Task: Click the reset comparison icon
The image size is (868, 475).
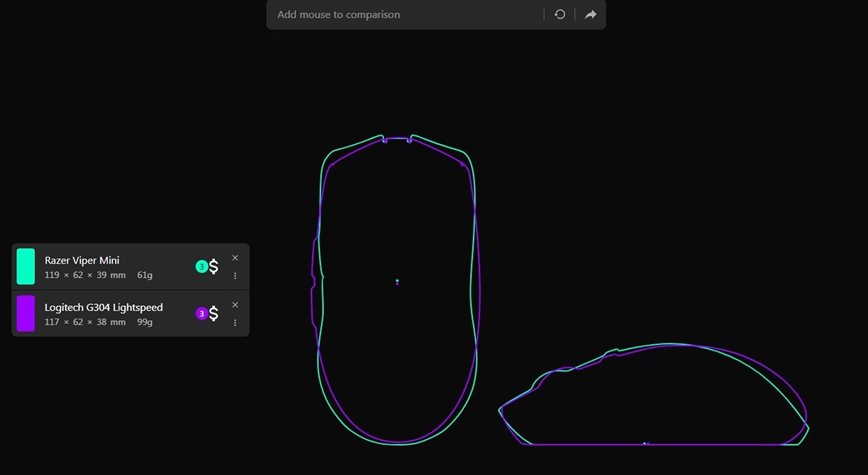Action: (559, 14)
